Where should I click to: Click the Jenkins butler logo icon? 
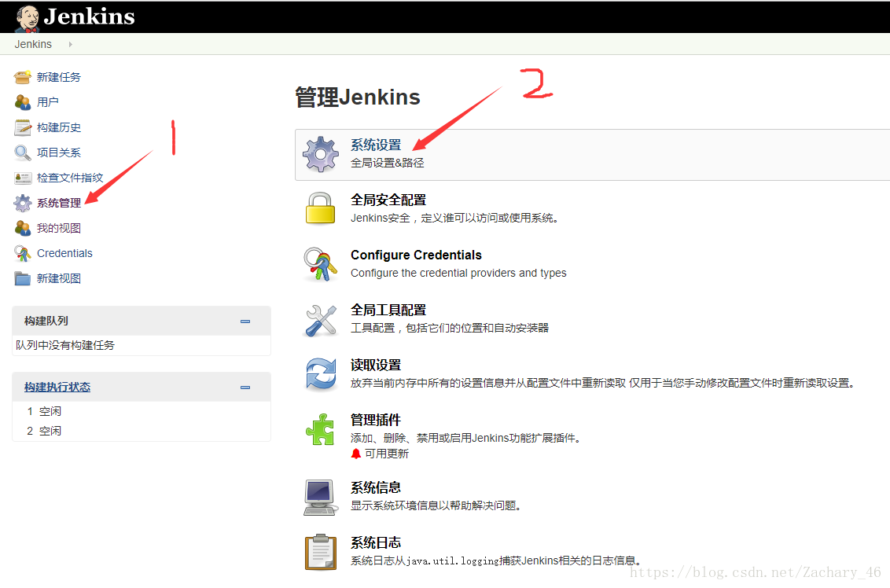[27, 18]
